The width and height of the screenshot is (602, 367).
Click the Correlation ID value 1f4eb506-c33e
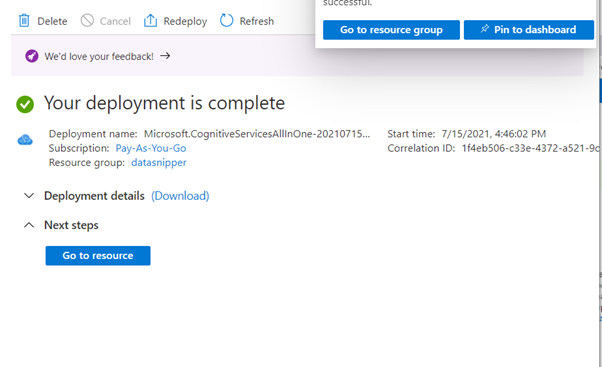coord(530,148)
